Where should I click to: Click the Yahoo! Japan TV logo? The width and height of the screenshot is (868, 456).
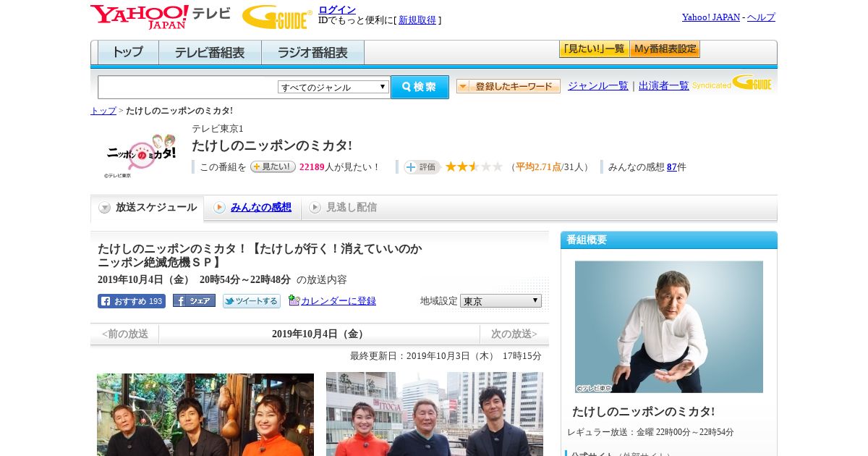click(161, 17)
